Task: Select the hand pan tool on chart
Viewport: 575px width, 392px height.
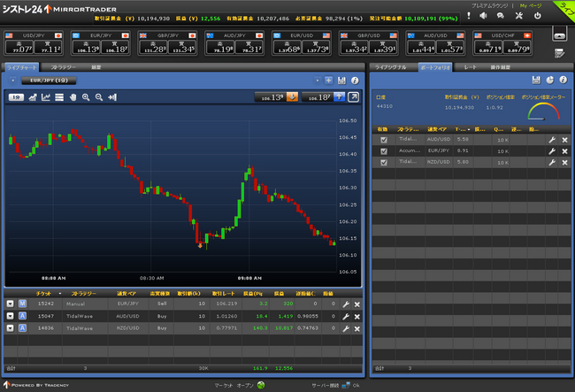Action: pos(72,97)
